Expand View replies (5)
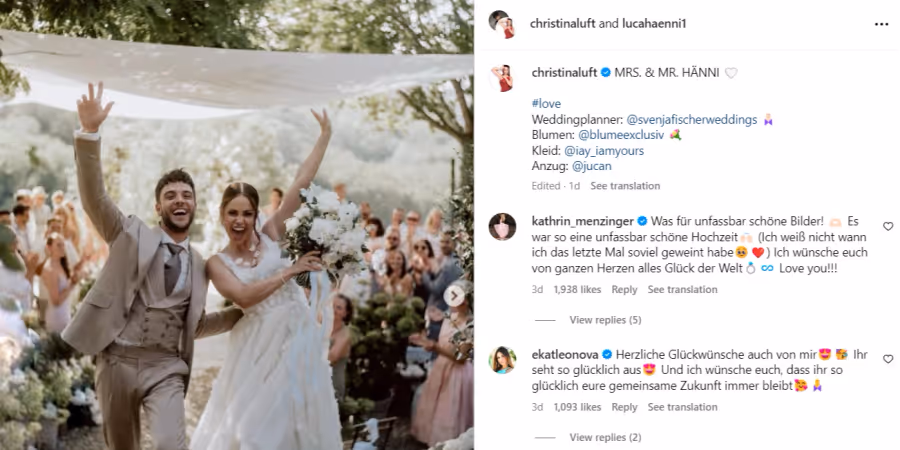 point(605,320)
